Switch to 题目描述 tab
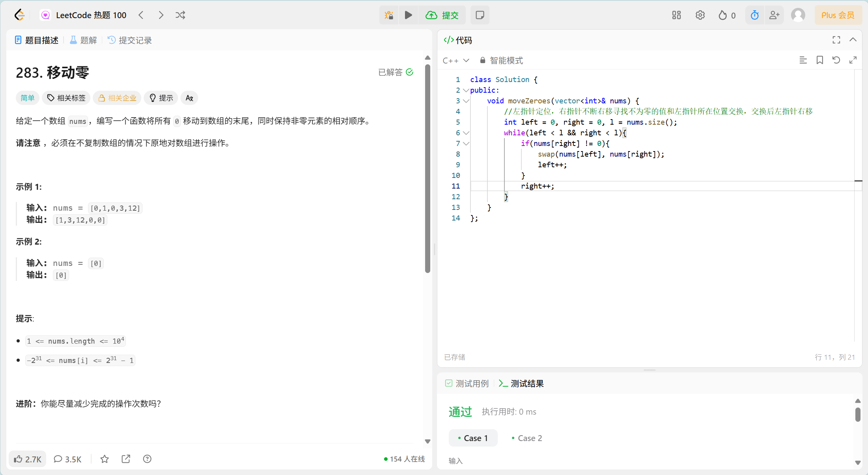Screen dimensions: 868x475 pos(37,40)
